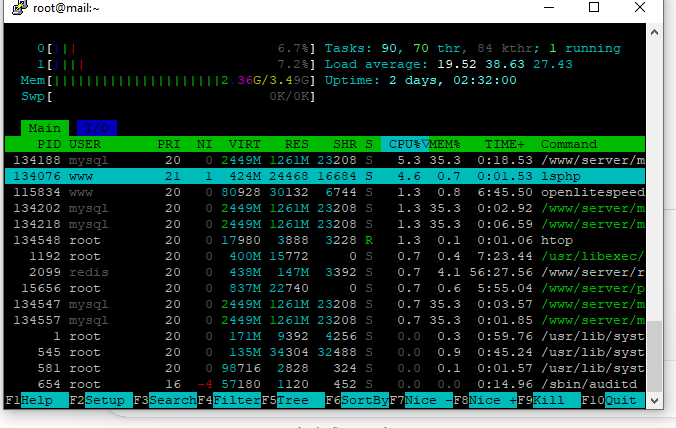This screenshot has height=428, width=676.
Task: Switch to the I/O tab in htop
Action: [x=97, y=128]
